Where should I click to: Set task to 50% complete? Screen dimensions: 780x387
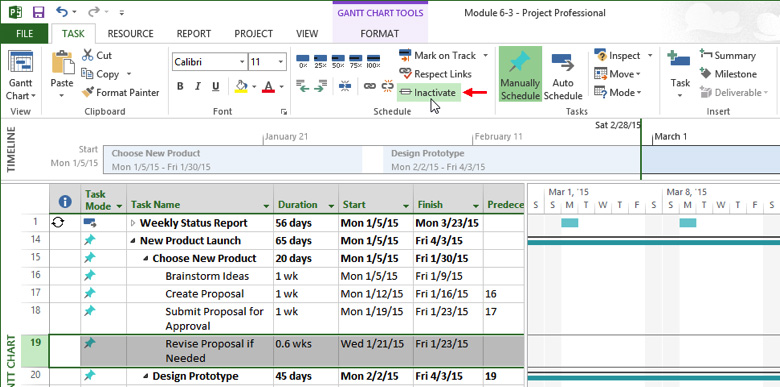click(338, 62)
